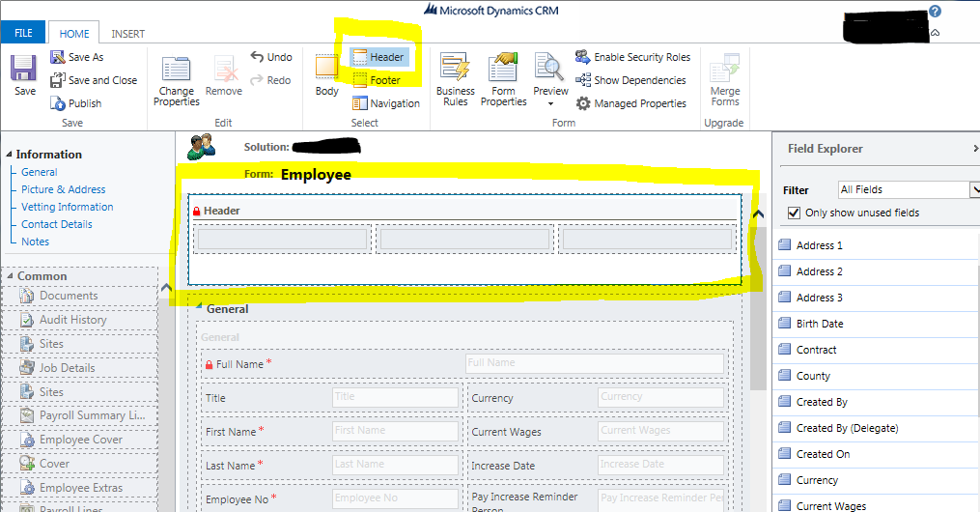Go to Contact Details section
This screenshot has height=512, width=980.
56,224
